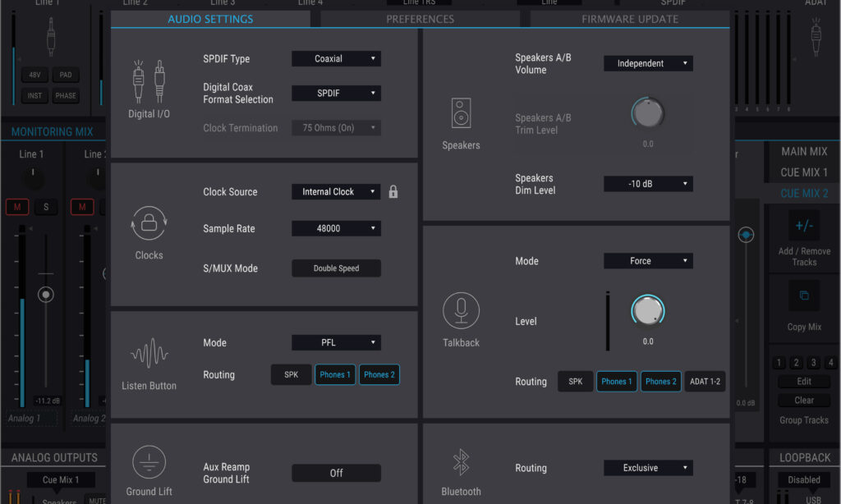Click the Speakers icon
The image size is (841, 504).
(461, 112)
